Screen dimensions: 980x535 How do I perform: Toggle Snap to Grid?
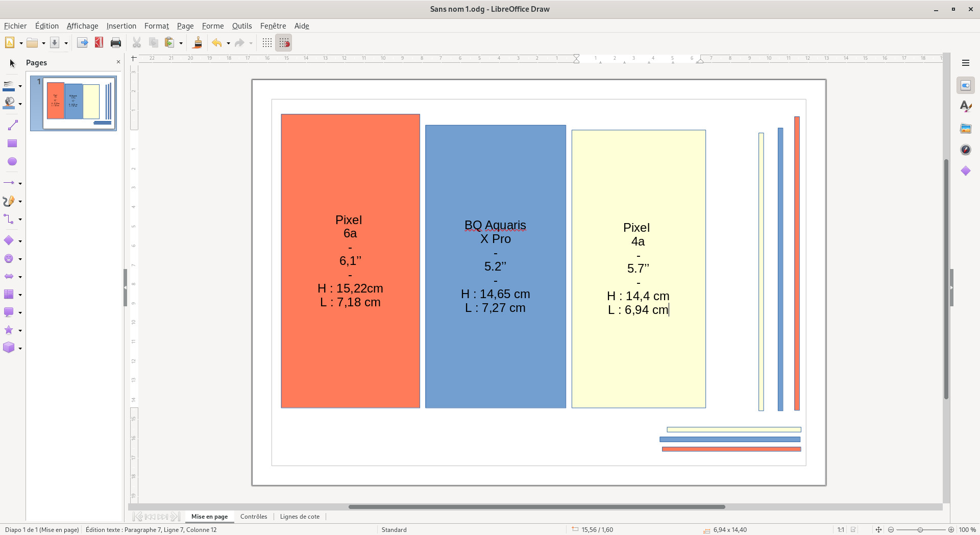click(284, 43)
